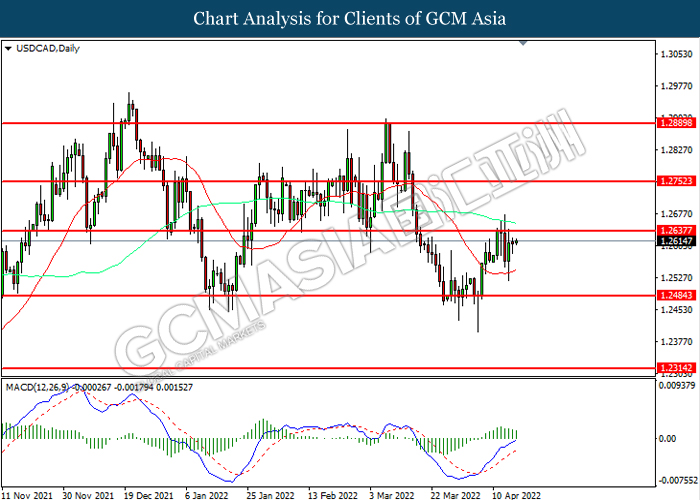The image size is (700, 500).
Task: Click the 11 Nov 2021 date label
Action: coord(27,495)
